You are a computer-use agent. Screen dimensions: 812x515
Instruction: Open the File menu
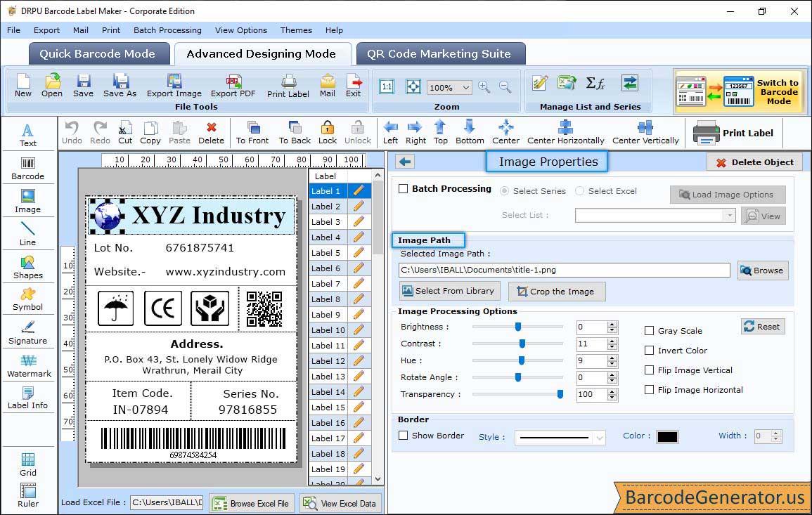[x=14, y=30]
